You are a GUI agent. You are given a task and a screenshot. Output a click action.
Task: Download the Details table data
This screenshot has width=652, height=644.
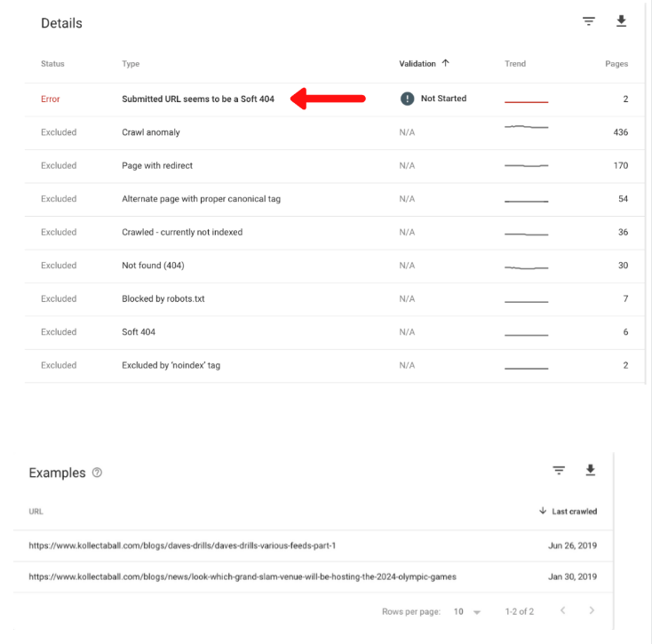(x=621, y=20)
